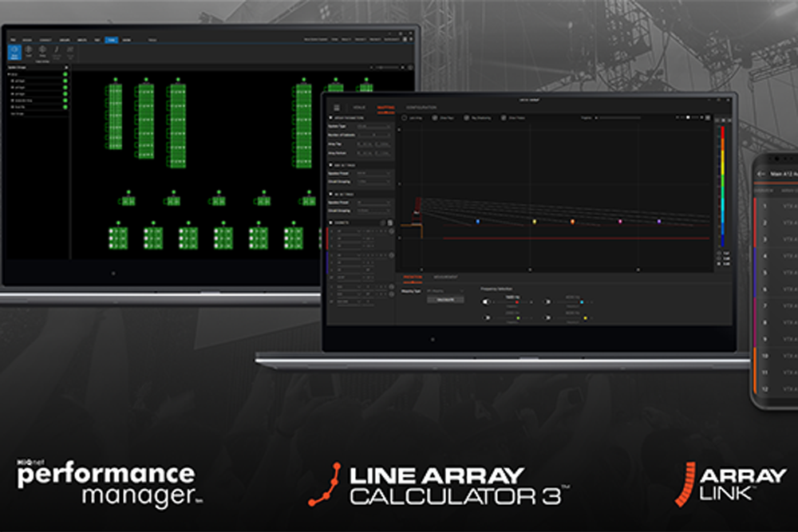Select the orange marker on the mapping plot

(x=572, y=222)
